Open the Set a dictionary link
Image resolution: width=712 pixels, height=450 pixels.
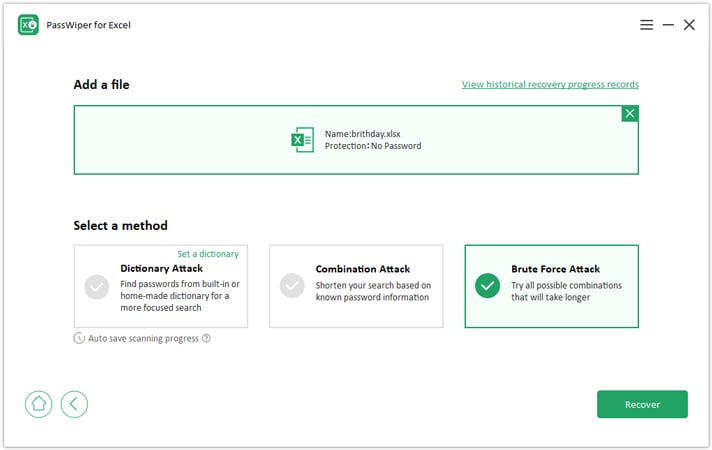pyautogui.click(x=208, y=254)
